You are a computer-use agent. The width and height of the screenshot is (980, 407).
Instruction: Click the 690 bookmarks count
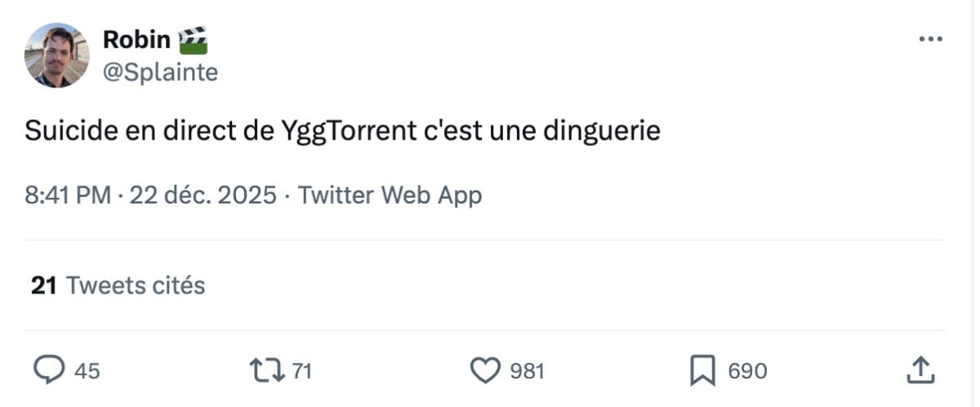tap(747, 372)
